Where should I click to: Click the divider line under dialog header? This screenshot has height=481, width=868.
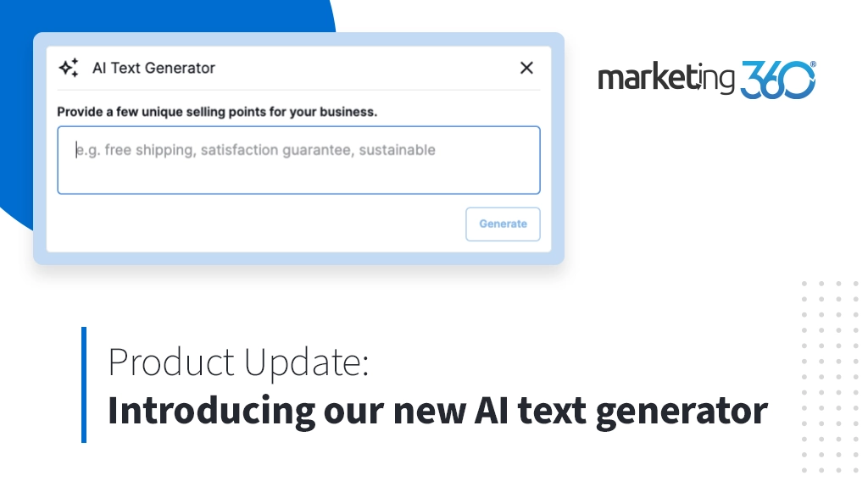pos(298,90)
